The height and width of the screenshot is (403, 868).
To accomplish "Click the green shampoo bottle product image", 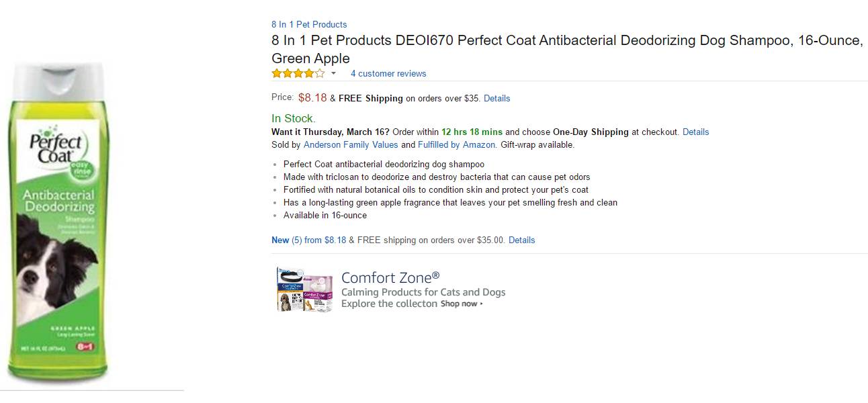I will pos(57,225).
